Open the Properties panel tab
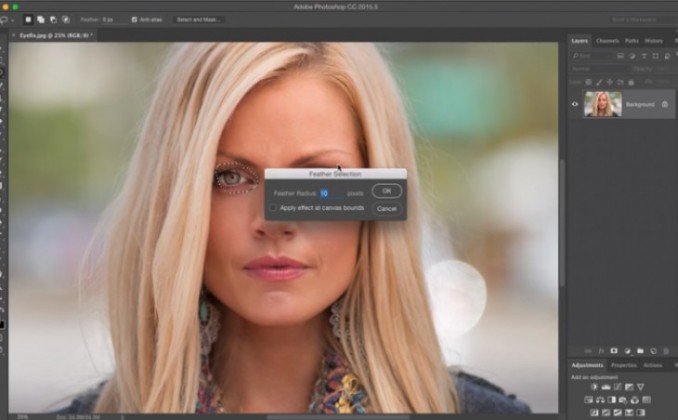This screenshot has height=420, width=678. [x=623, y=365]
